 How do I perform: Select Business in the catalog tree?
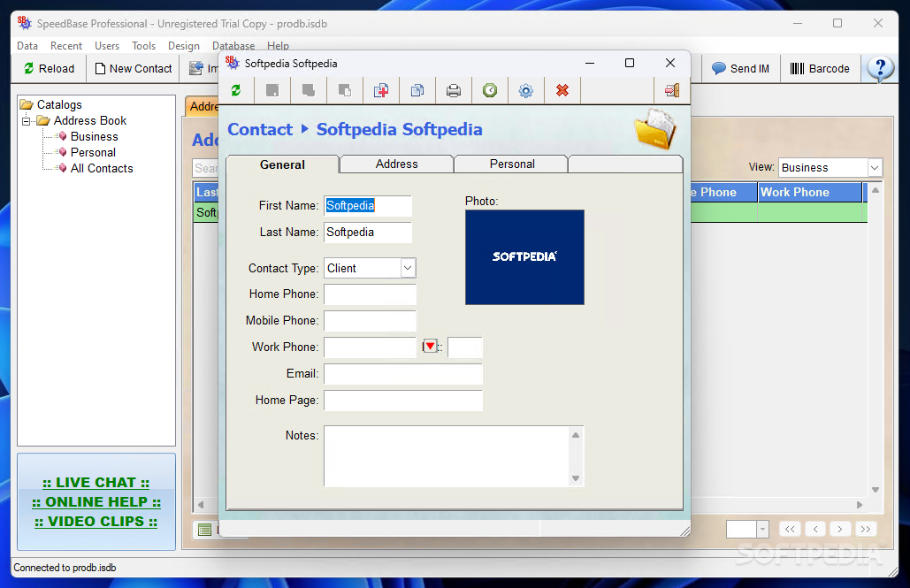pyautogui.click(x=94, y=136)
